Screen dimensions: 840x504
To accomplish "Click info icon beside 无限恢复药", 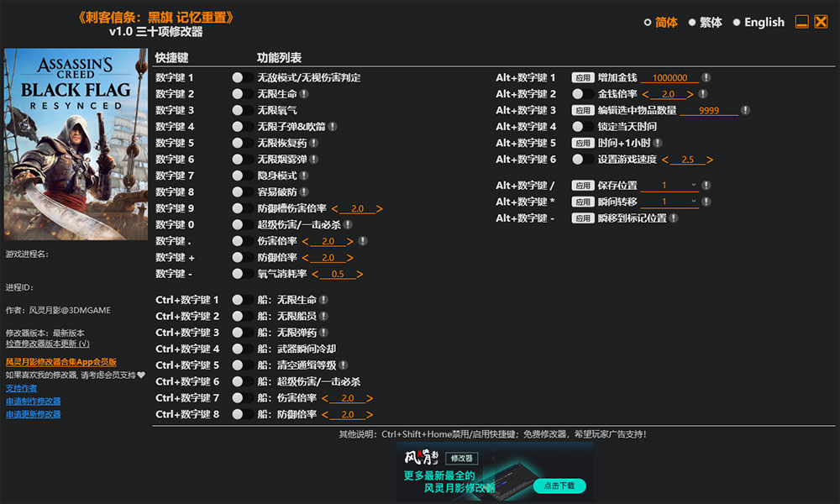I will (314, 143).
